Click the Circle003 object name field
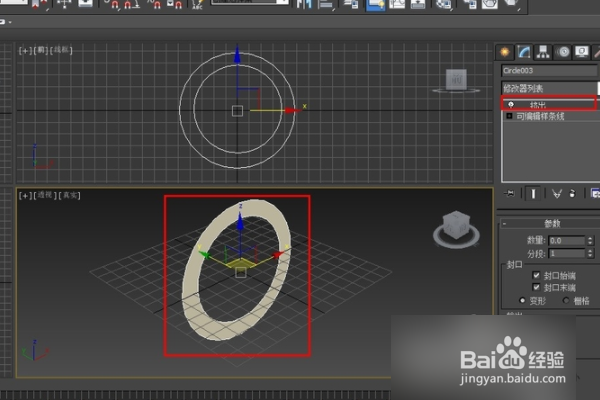The image size is (600, 400). 549,70
